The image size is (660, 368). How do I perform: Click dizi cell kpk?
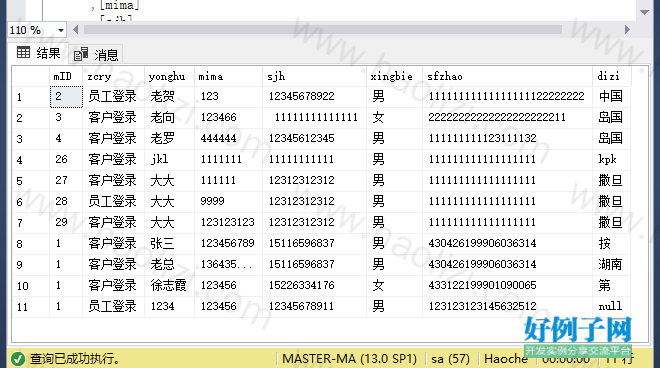[x=612, y=160]
